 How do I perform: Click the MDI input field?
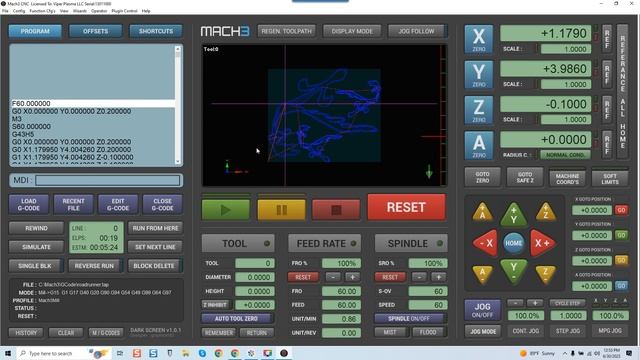click(108, 180)
